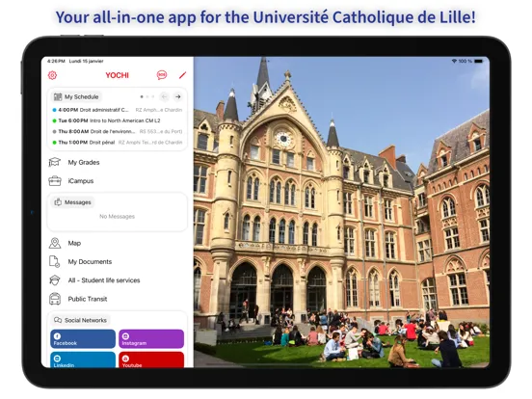Click the My Documents file icon
Image resolution: width=532 pixels, height=399 pixels.
point(55,261)
